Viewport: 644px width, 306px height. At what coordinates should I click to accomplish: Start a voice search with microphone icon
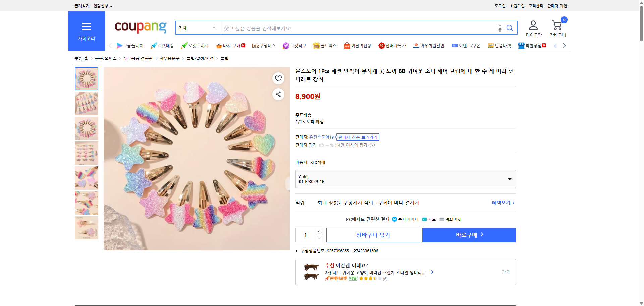[499, 28]
